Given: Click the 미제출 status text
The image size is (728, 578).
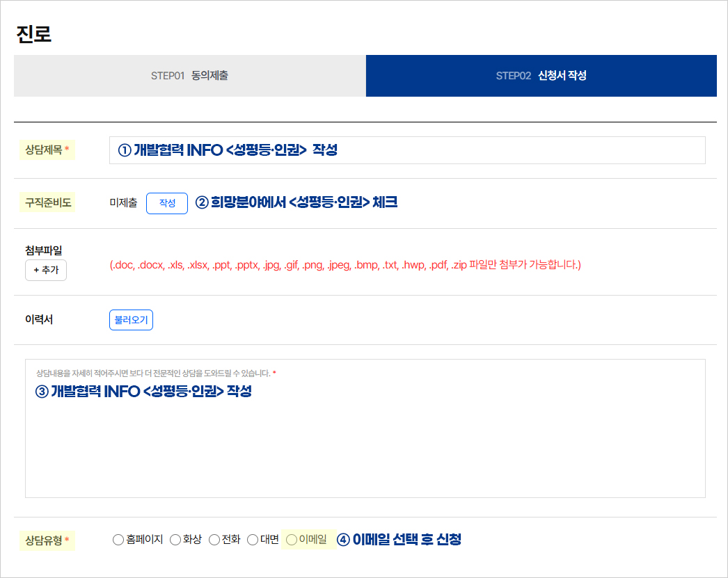Looking at the screenshot, I should click(123, 202).
